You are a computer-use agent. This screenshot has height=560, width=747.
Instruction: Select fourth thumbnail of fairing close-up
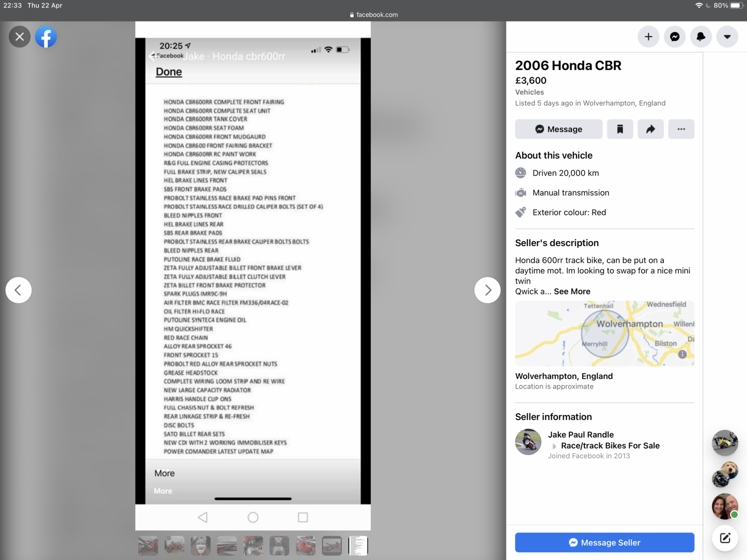pos(227,546)
